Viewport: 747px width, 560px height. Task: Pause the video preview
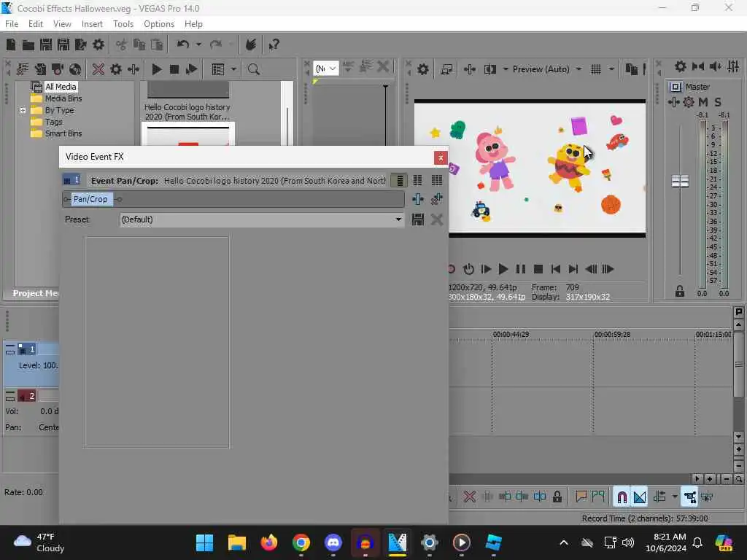coord(520,269)
